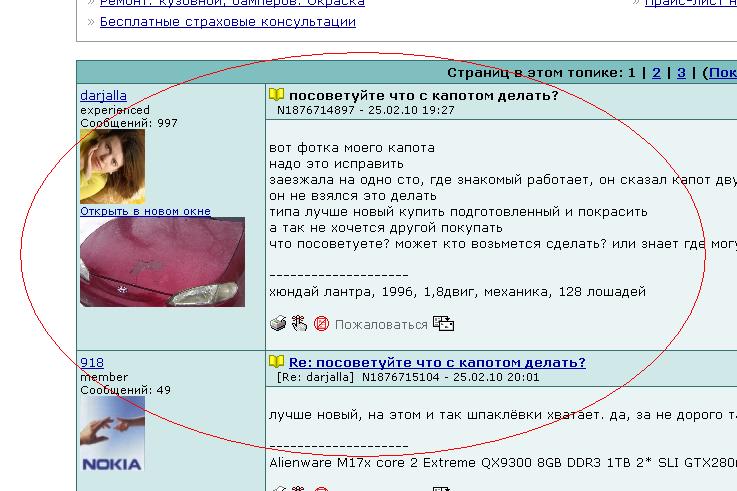Click the printer icon under darjalla's post
737x491 pixels.
(278, 324)
